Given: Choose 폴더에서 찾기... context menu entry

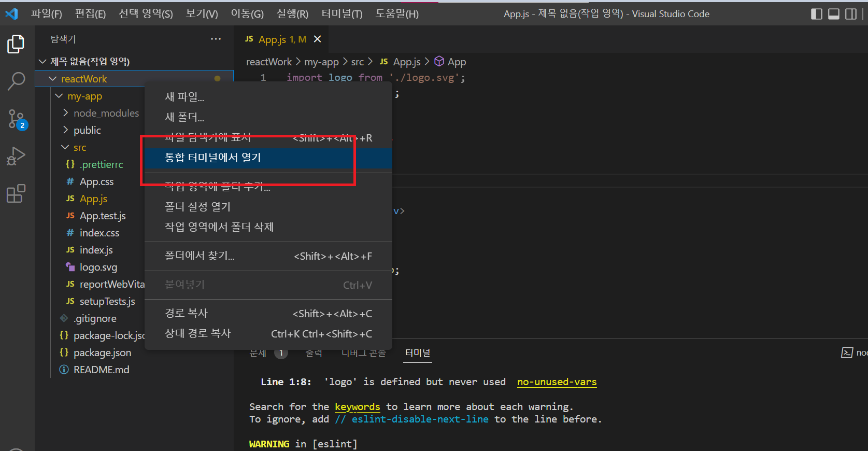Looking at the screenshot, I should click(x=268, y=256).
